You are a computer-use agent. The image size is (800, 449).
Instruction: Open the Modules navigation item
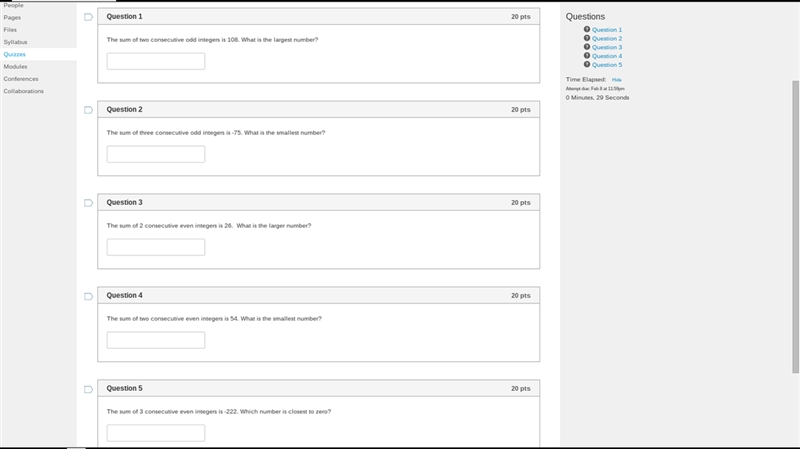[15, 66]
